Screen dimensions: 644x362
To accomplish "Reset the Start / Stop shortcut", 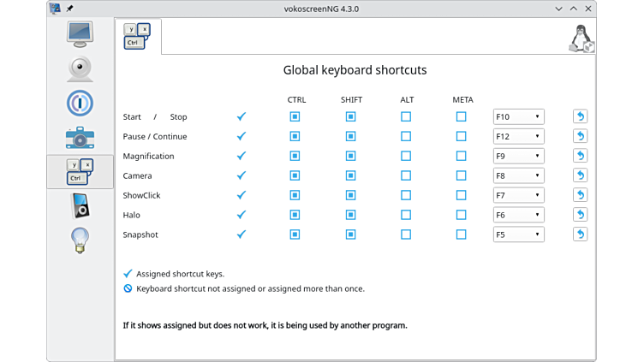I will point(580,116).
